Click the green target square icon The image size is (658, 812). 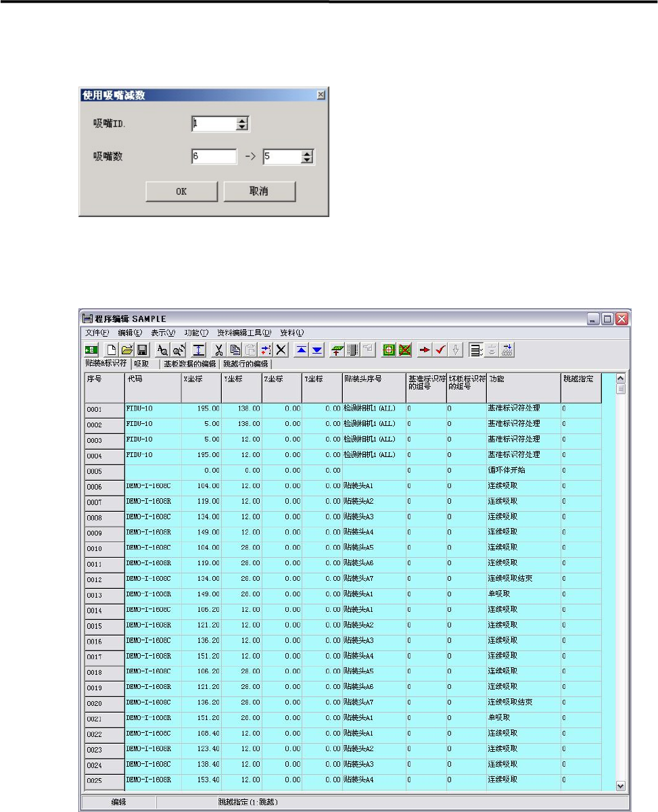coord(390,350)
